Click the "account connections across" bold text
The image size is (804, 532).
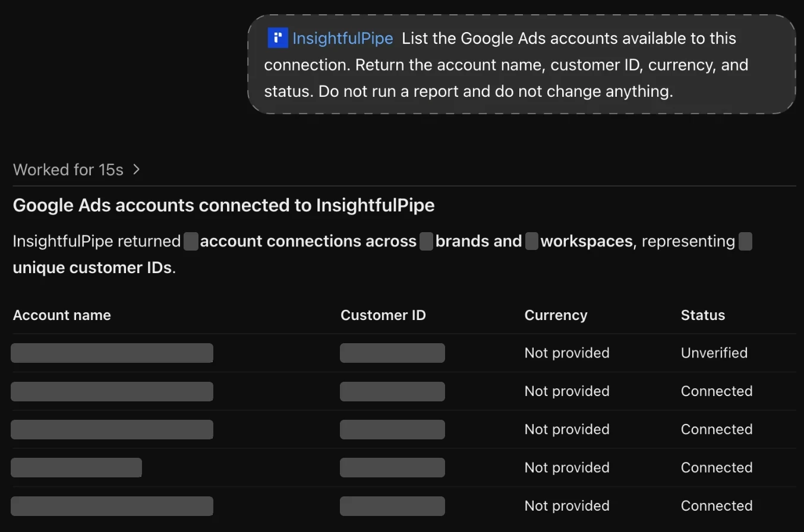(308, 241)
